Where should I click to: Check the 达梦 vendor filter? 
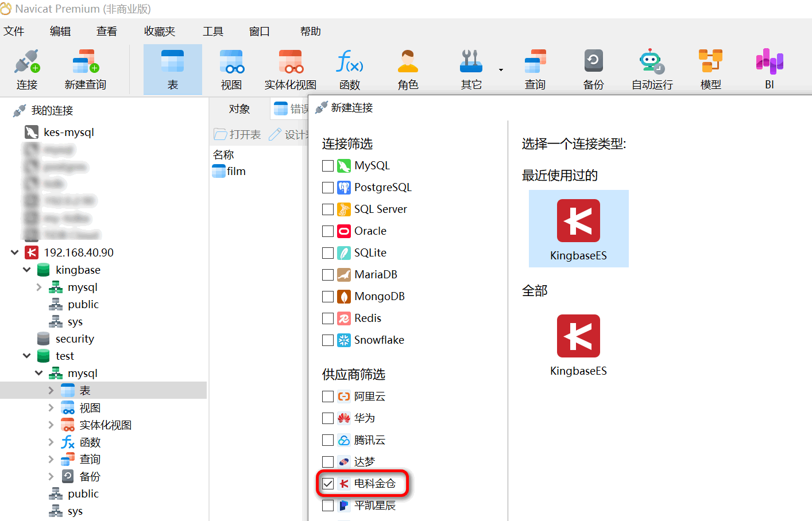(x=328, y=462)
